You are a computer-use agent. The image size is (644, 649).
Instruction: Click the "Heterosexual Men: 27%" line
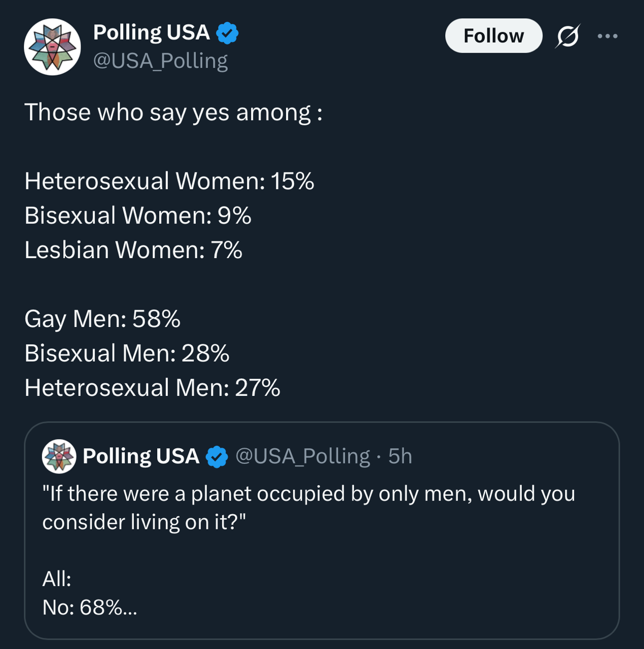pyautogui.click(x=152, y=388)
